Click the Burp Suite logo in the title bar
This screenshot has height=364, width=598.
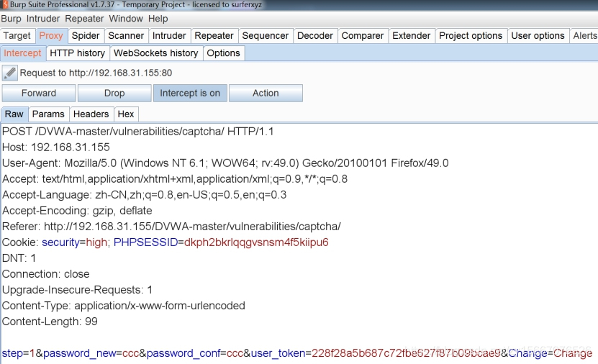click(x=4, y=4)
